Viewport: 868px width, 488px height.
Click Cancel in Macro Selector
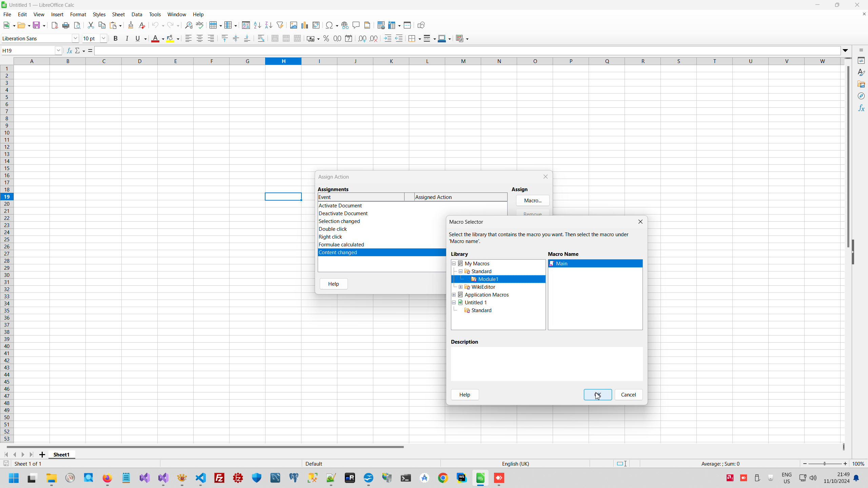(x=628, y=394)
